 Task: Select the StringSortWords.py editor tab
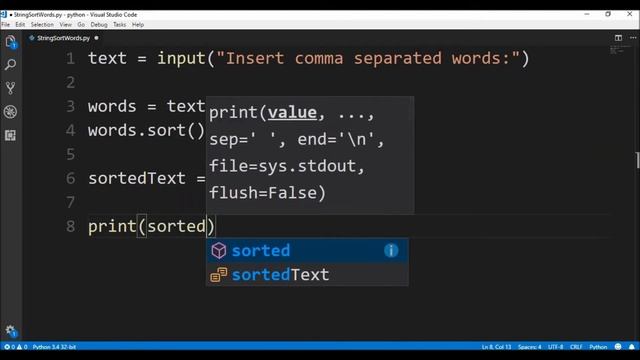tap(63, 38)
